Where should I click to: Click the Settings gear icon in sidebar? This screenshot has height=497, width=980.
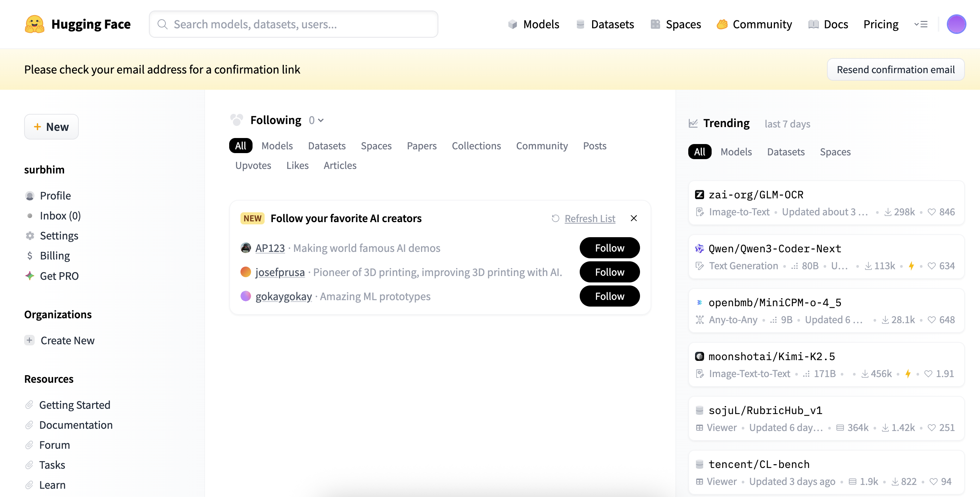click(30, 236)
